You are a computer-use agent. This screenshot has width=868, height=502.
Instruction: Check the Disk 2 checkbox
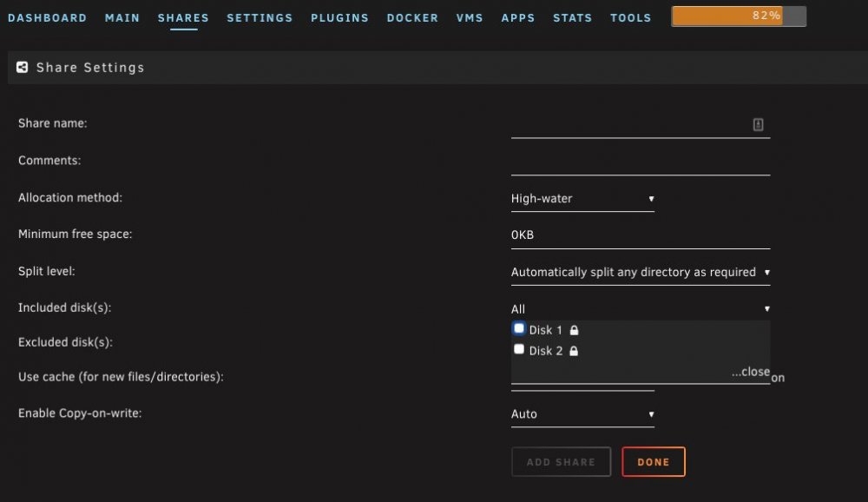(519, 349)
